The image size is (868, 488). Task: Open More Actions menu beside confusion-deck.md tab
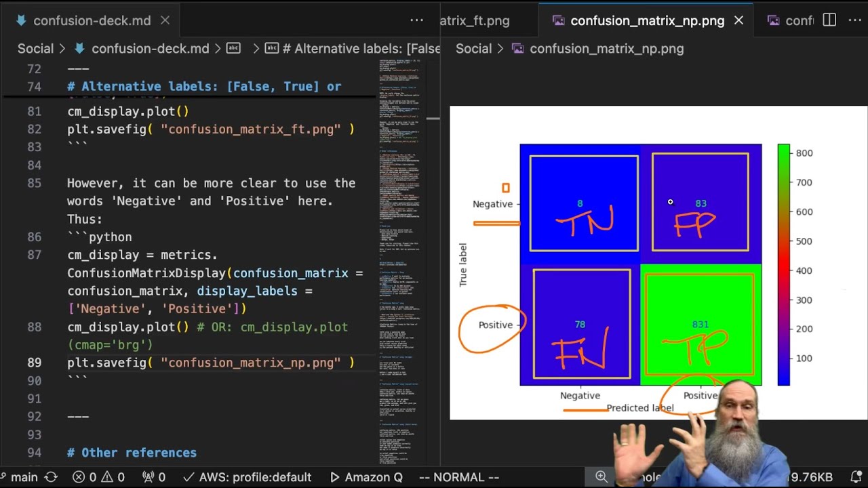coord(416,20)
